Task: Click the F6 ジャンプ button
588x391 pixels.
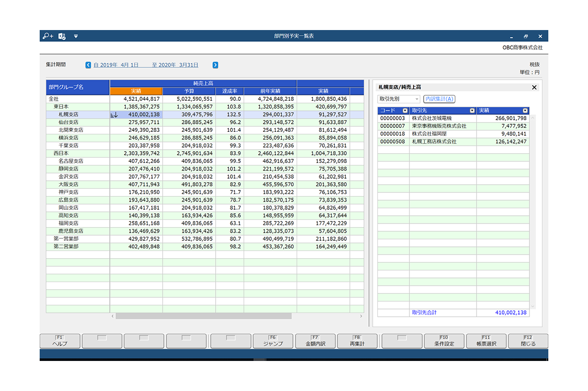Action: 273,341
